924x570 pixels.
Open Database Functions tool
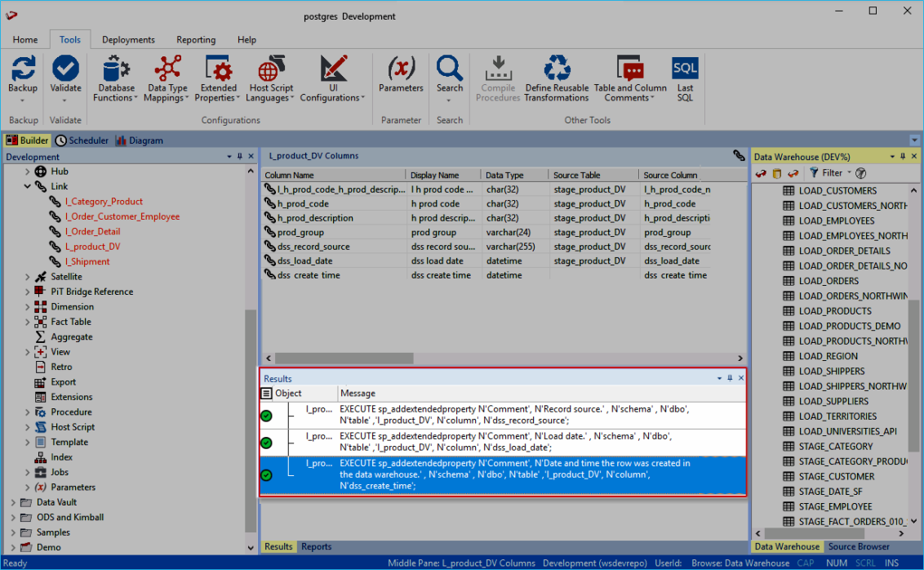[116, 69]
